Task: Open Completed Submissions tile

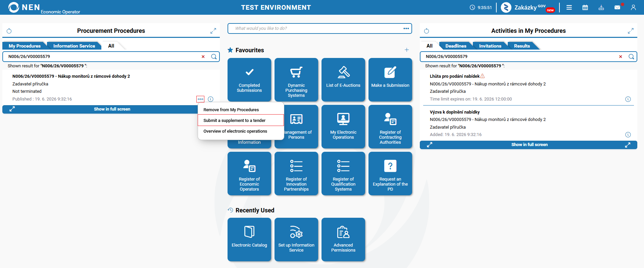Action: [x=249, y=80]
